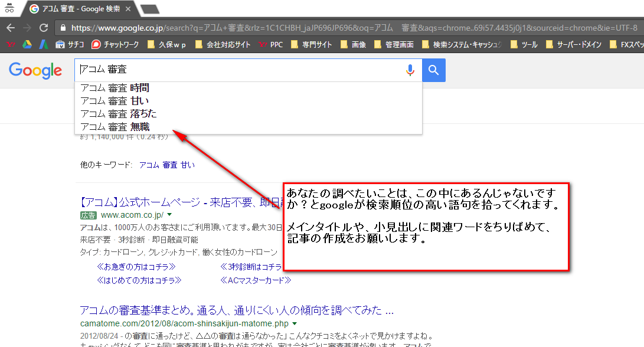Click the padlock site security icon
Viewport: 644px width, 347px height.
(63, 28)
